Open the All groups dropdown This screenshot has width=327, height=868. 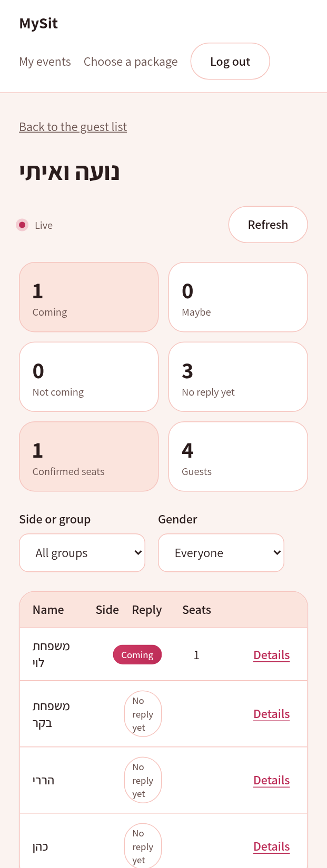[82, 553]
